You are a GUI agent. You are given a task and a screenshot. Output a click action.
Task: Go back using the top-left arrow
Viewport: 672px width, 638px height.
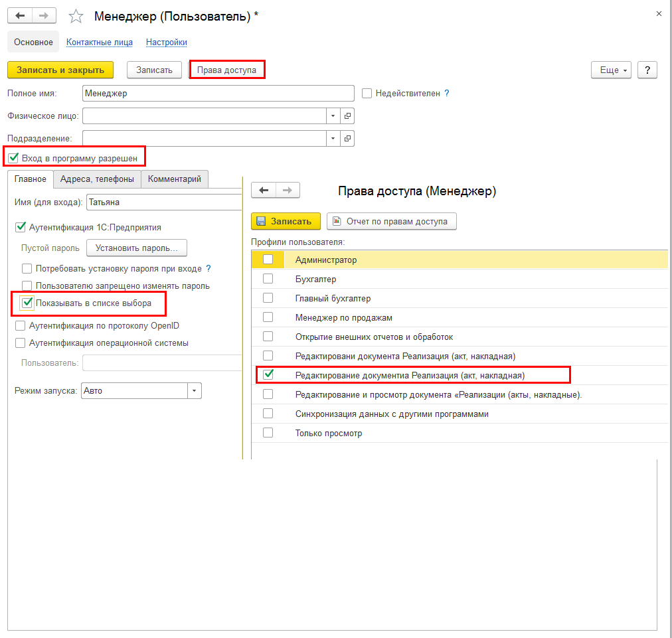[x=20, y=16]
